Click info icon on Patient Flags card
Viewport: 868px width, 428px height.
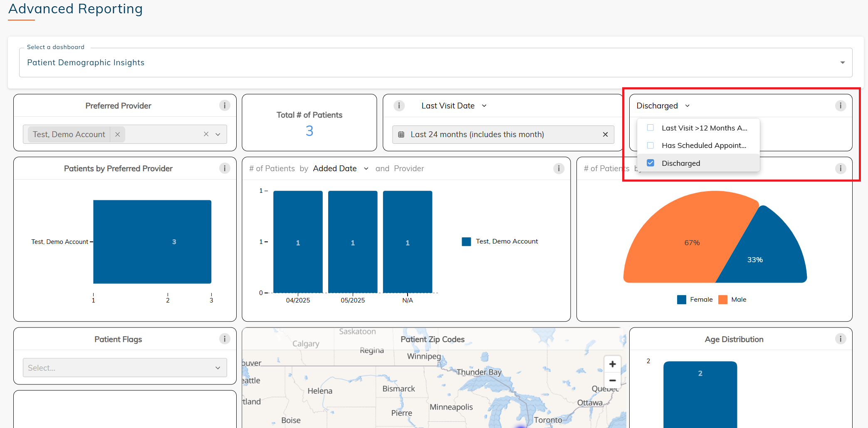click(x=225, y=339)
